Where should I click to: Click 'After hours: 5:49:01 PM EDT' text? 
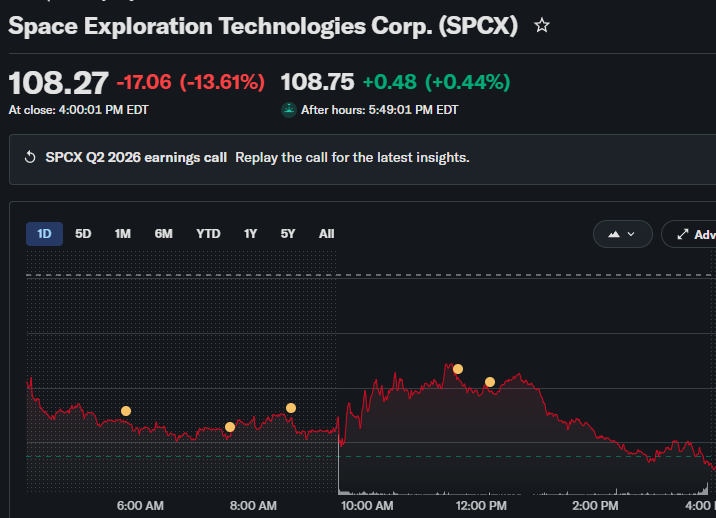click(379, 110)
